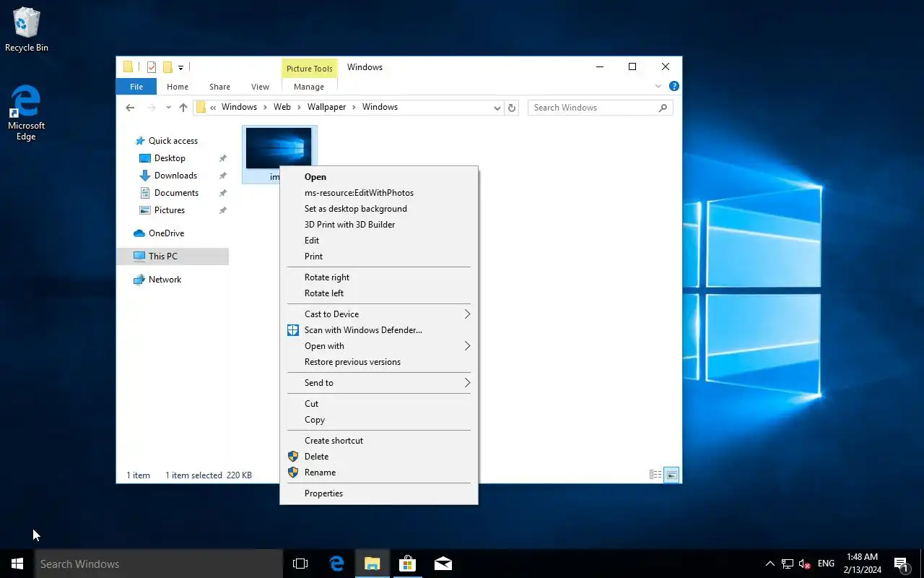This screenshot has height=578, width=924.
Task: Expand Cast to Device submenu
Action: coord(379,314)
